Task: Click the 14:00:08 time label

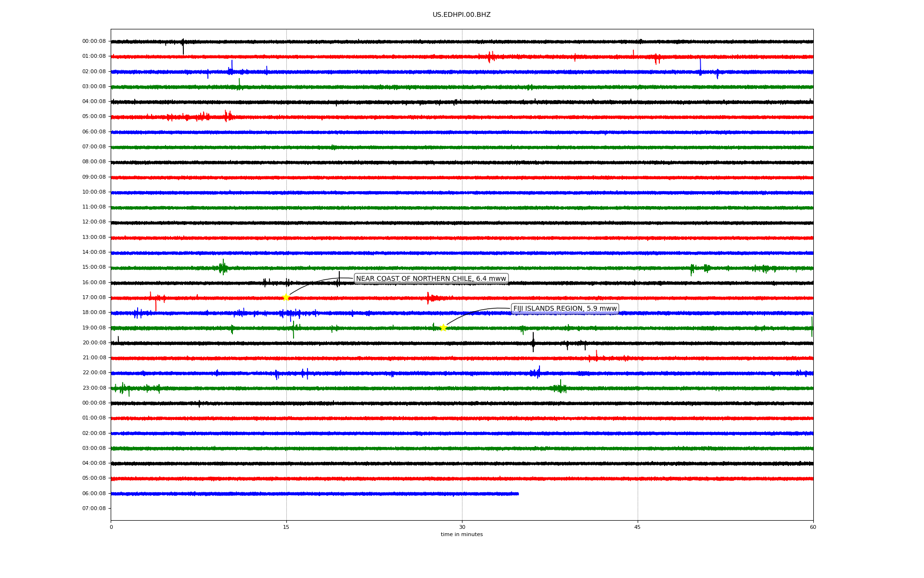Action: (x=94, y=252)
